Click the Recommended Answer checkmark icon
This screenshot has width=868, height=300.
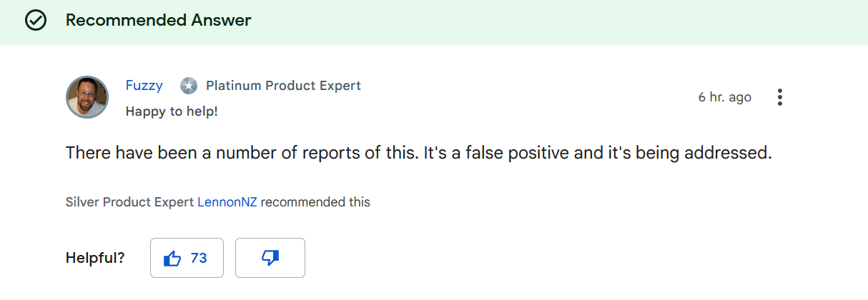pyautogui.click(x=35, y=21)
